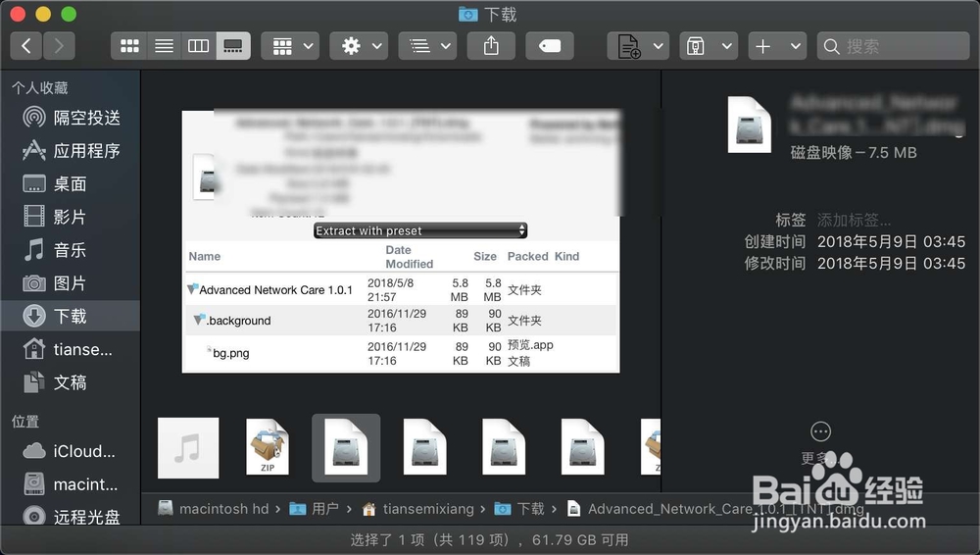
Task: Collapse the .background folder triangle
Action: 199,320
